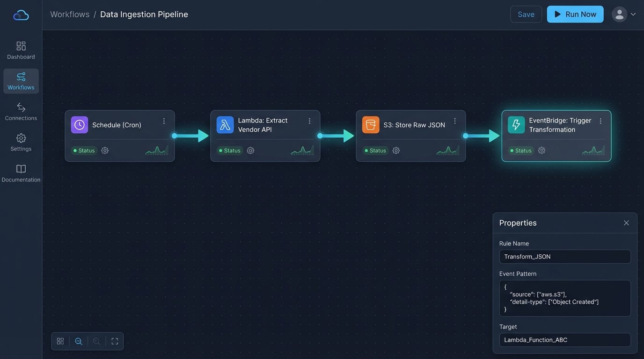Switch to the Dashboard section
Viewport: 644px width, 359px height.
click(21, 50)
